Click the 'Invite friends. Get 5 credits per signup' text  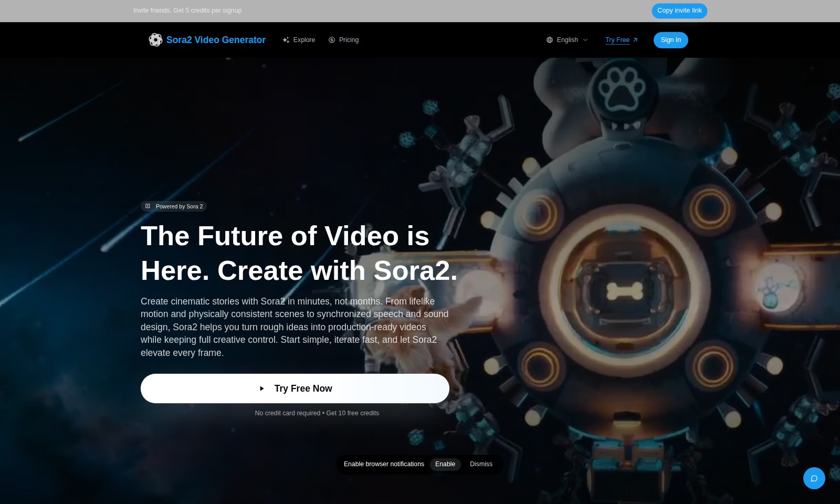pyautogui.click(x=187, y=10)
